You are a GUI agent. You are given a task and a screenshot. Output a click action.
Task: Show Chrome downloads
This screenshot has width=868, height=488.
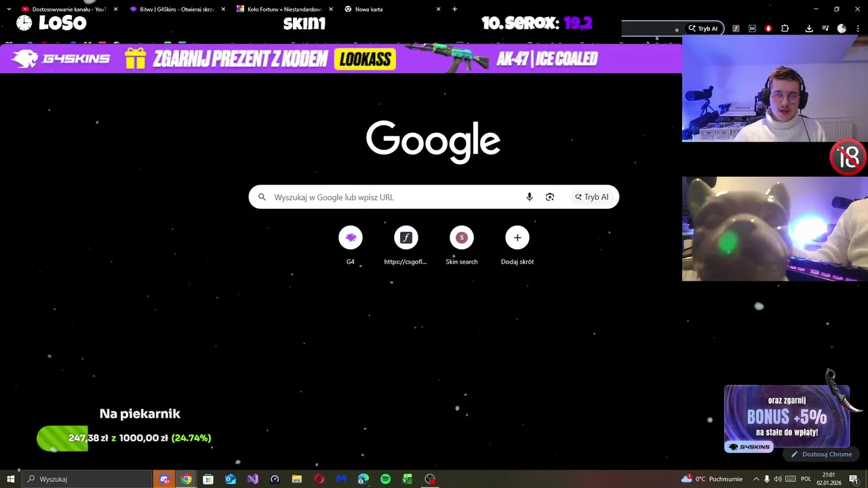[x=809, y=28]
